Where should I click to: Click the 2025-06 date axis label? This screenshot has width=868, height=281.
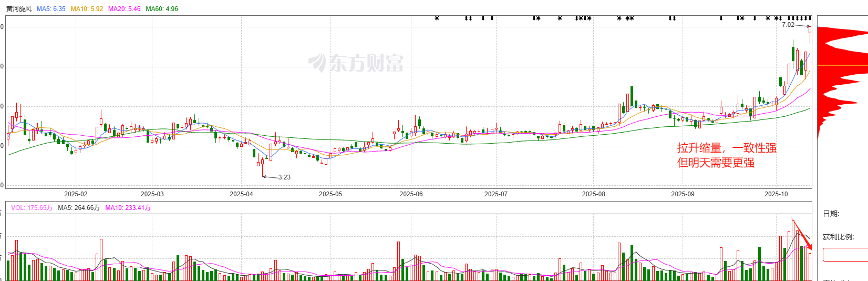(411, 194)
